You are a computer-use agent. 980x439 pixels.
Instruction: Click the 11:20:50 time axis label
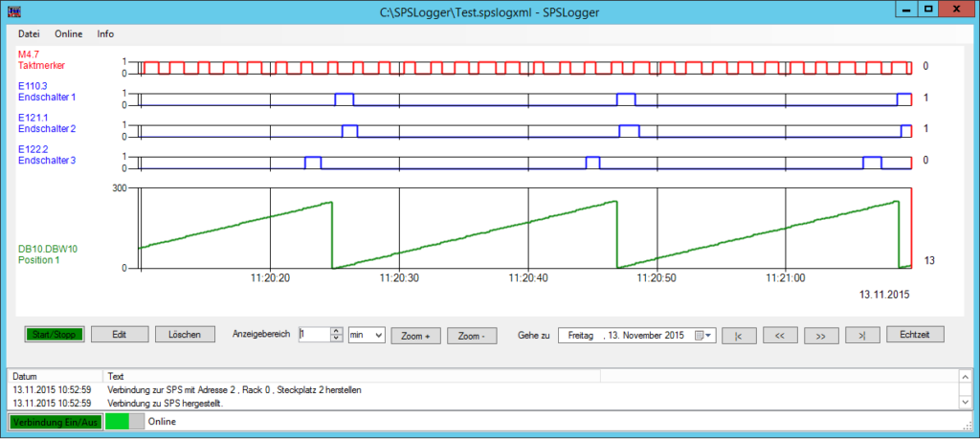pos(657,280)
